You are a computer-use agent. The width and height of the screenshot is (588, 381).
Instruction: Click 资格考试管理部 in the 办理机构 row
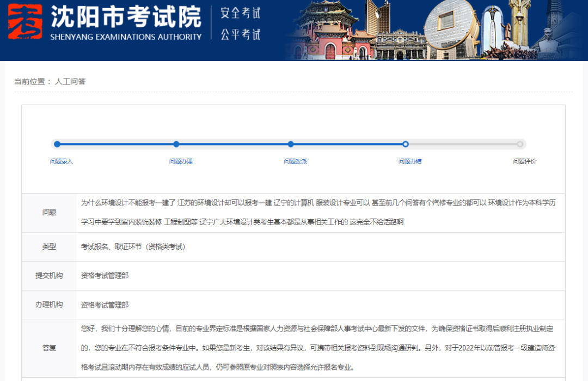(x=105, y=305)
